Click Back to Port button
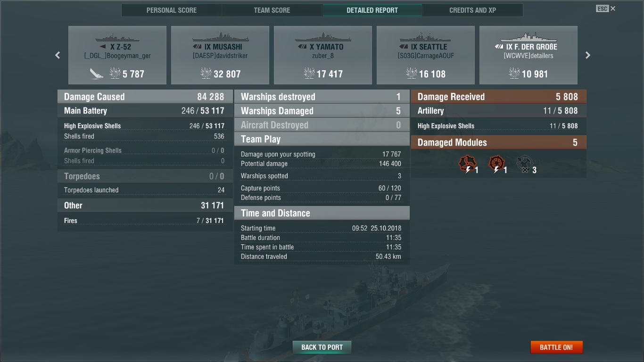The height and width of the screenshot is (362, 644). (x=322, y=347)
